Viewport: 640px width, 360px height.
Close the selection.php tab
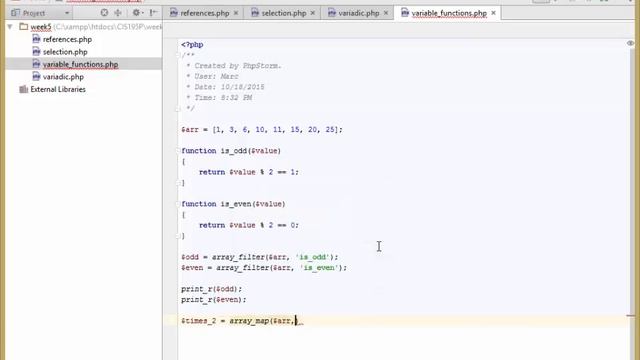click(x=313, y=13)
